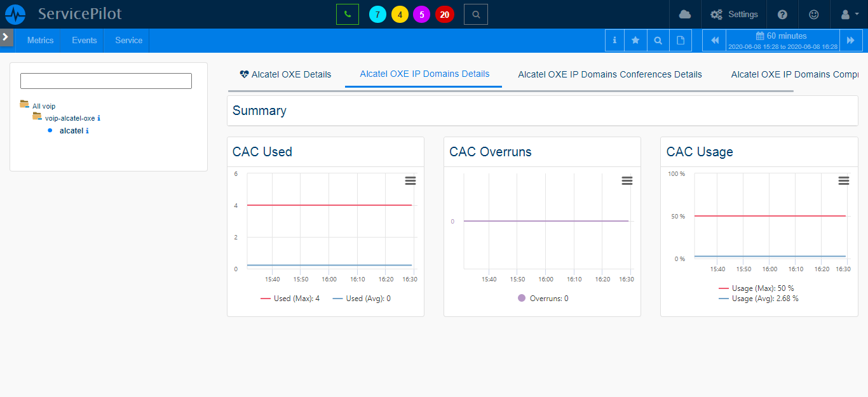Toggle the Used (Max) legend series
The width and height of the screenshot is (868, 397).
(x=290, y=299)
